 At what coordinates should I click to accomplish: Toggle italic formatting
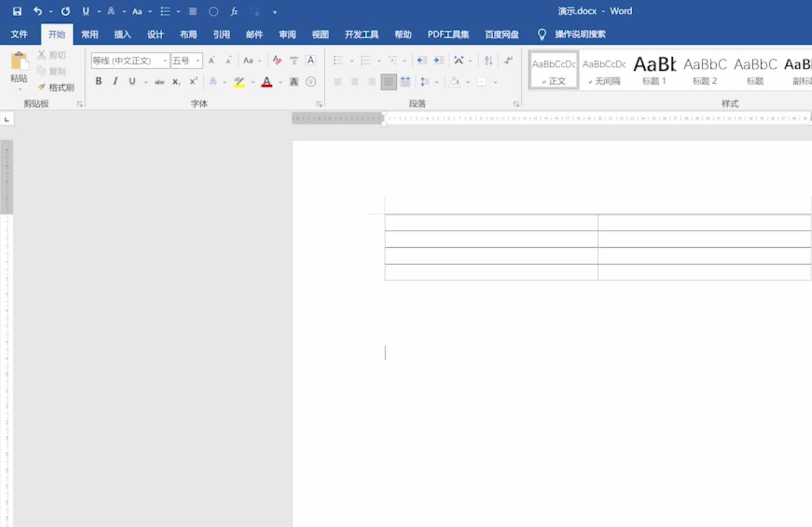[x=115, y=81]
